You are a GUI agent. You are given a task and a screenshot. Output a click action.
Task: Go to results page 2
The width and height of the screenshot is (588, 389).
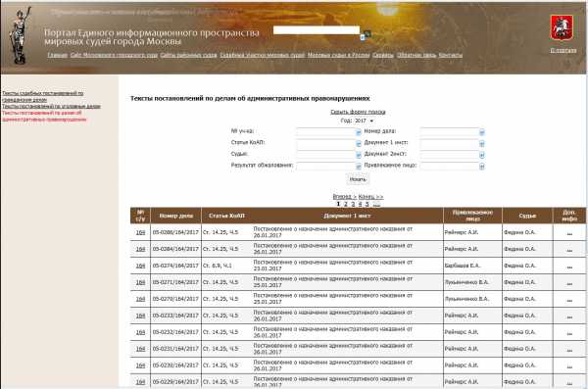pos(346,204)
